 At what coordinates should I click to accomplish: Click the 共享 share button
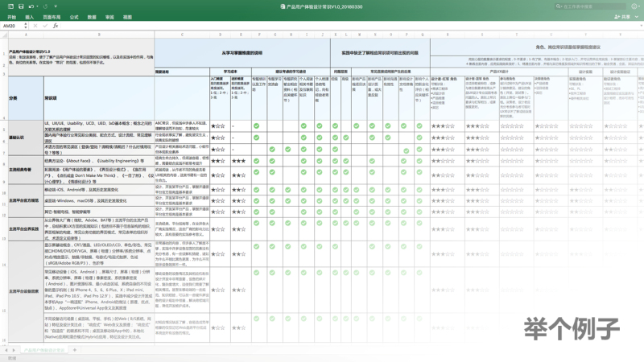pyautogui.click(x=622, y=17)
